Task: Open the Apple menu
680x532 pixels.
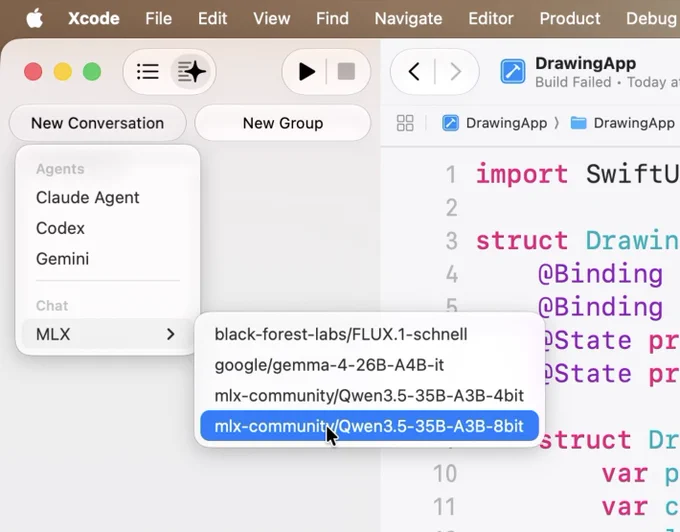Action: pos(34,19)
